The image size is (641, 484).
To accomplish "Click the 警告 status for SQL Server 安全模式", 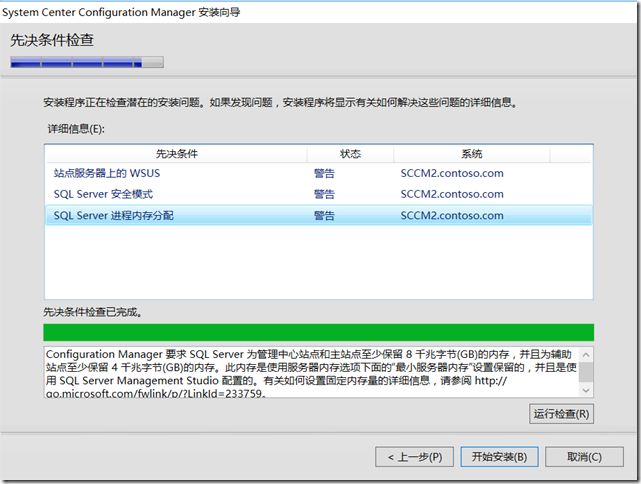I will click(324, 194).
